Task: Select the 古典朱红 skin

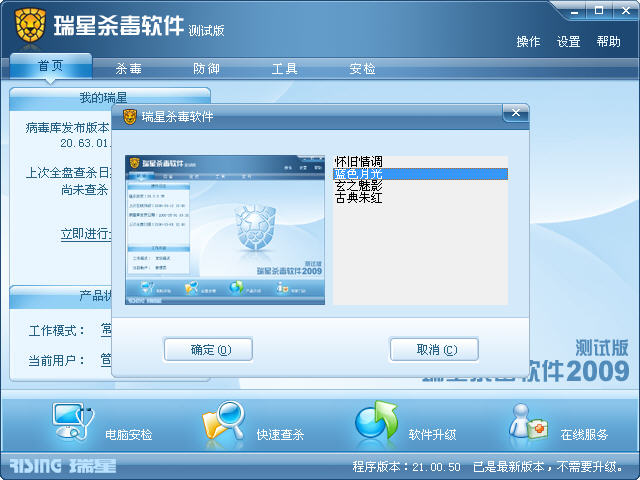Action: coord(420,198)
